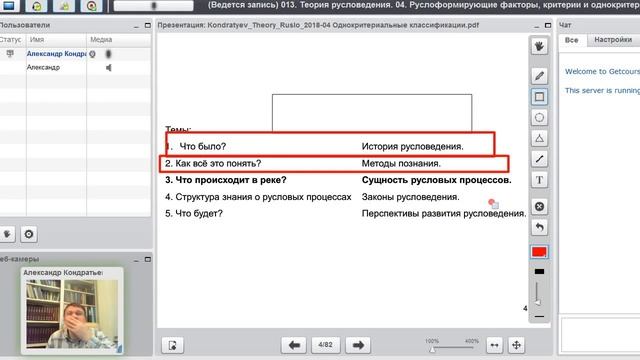The width and height of the screenshot is (640, 360).
Task: Click slide item '3. Что происходит в реке?'
Action: [226, 180]
